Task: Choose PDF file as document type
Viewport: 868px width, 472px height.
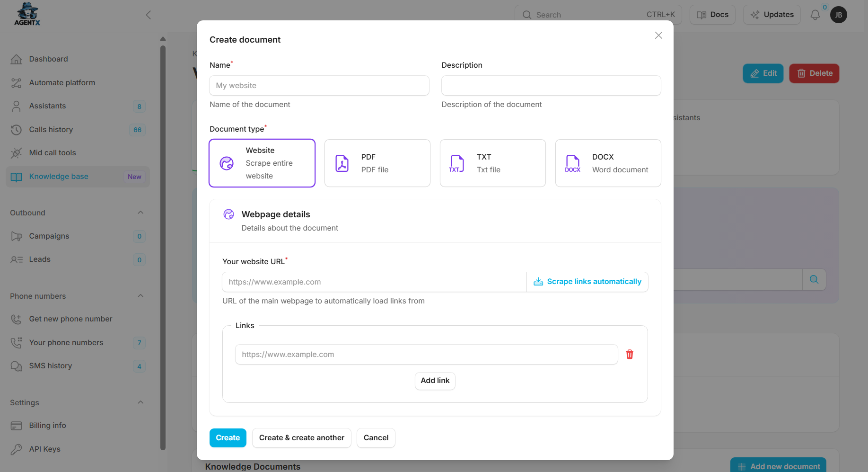Action: click(x=377, y=163)
